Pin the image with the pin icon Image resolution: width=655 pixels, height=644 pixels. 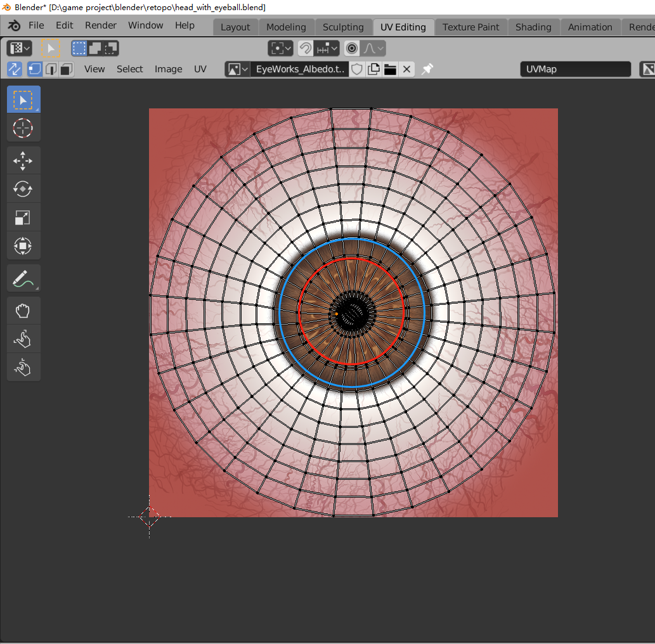[x=427, y=69]
